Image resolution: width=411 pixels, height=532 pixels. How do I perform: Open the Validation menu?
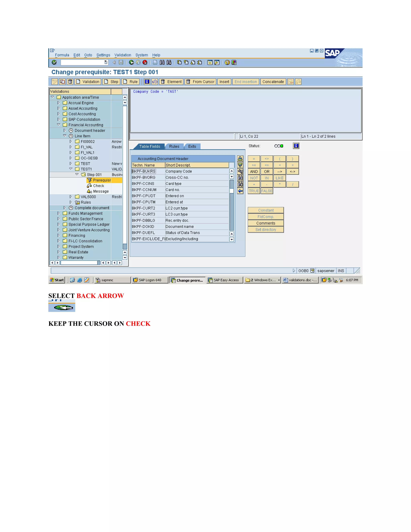123,55
